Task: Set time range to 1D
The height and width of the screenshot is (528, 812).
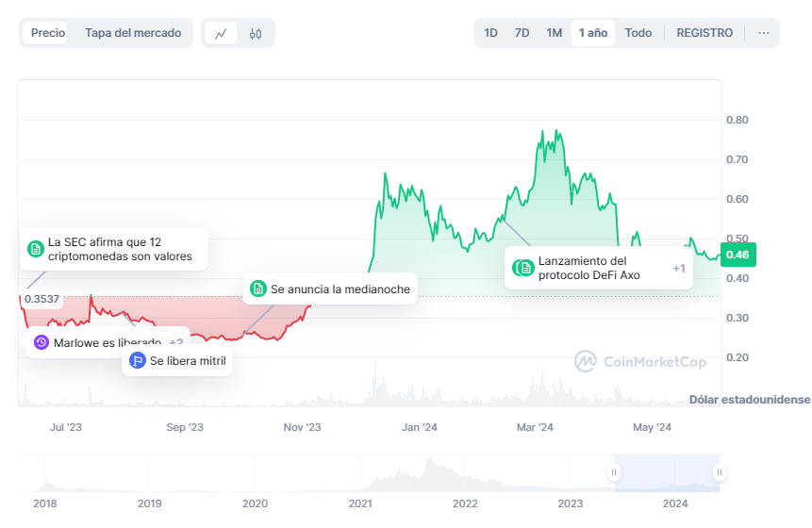Action: [x=490, y=33]
